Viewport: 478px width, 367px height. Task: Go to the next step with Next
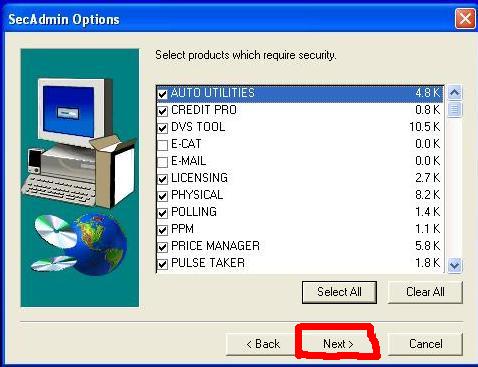pyautogui.click(x=338, y=344)
